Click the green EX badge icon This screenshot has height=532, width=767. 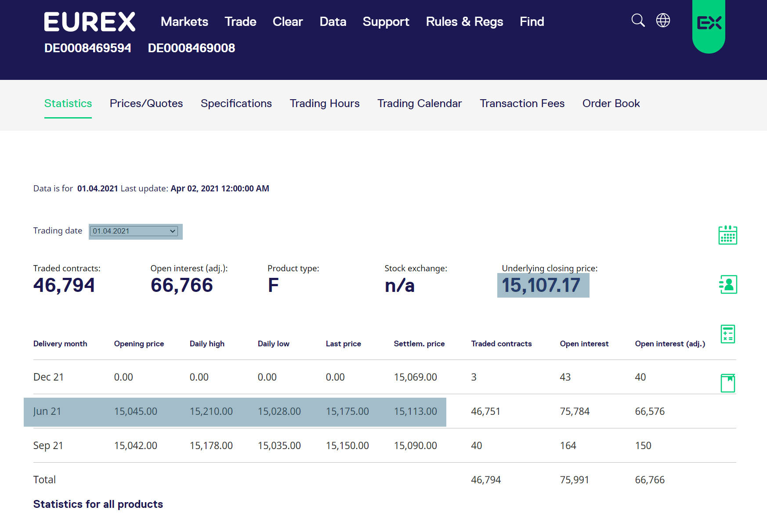tap(709, 23)
